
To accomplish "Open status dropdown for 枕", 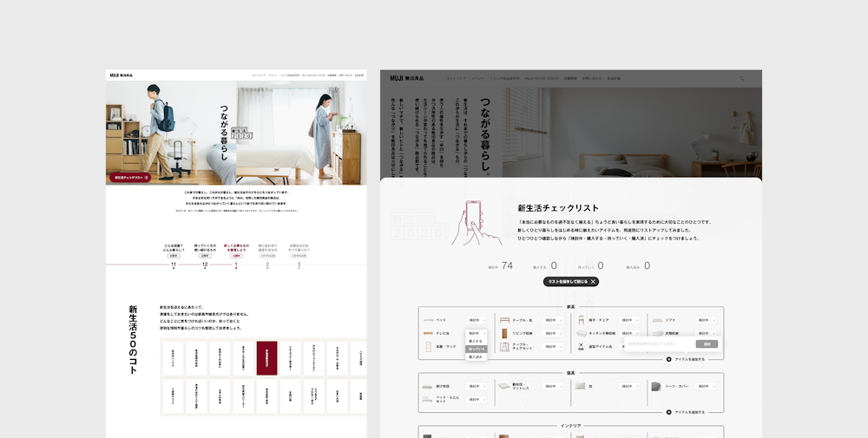I will tap(629, 386).
